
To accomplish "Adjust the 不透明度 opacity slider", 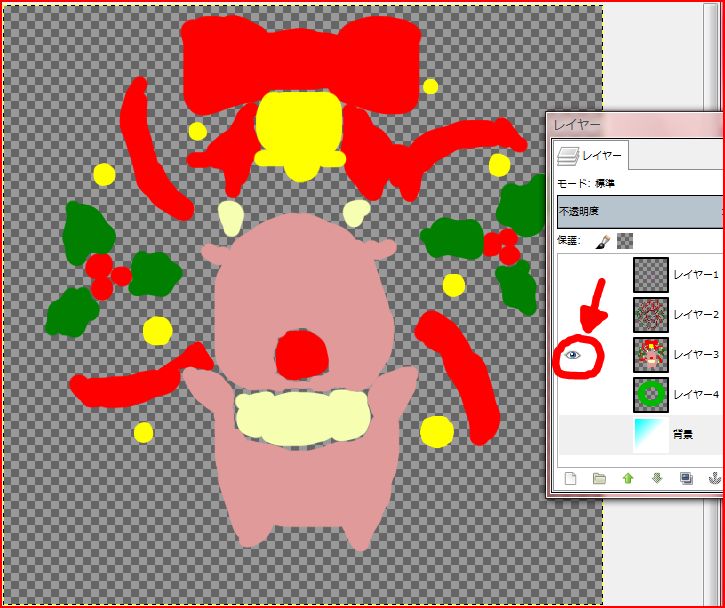I will click(x=640, y=212).
